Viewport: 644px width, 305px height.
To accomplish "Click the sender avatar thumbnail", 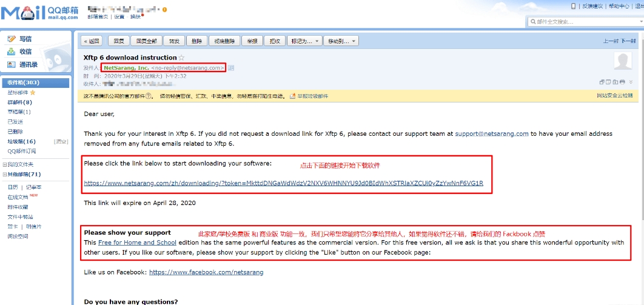I will pyautogui.click(x=623, y=61).
